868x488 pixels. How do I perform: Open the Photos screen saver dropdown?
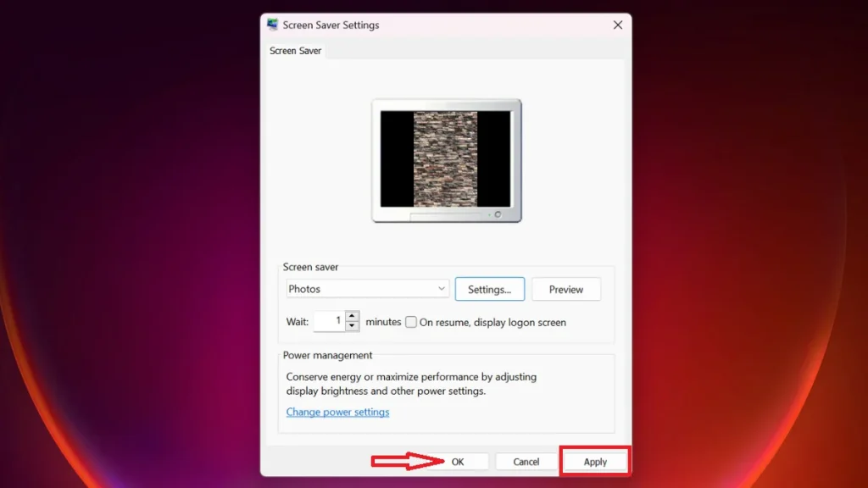(367, 289)
